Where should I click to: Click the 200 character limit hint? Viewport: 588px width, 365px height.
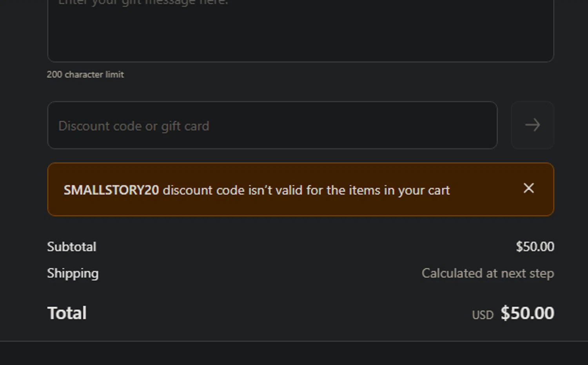85,75
